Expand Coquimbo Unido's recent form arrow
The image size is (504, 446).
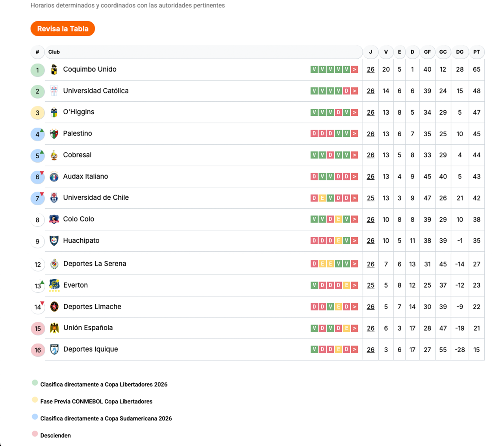(x=355, y=70)
